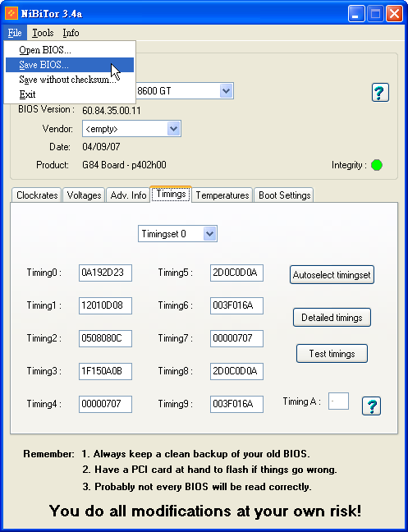Viewport: 408px width, 532px height.
Task: Open the Tools menu
Action: click(x=43, y=33)
